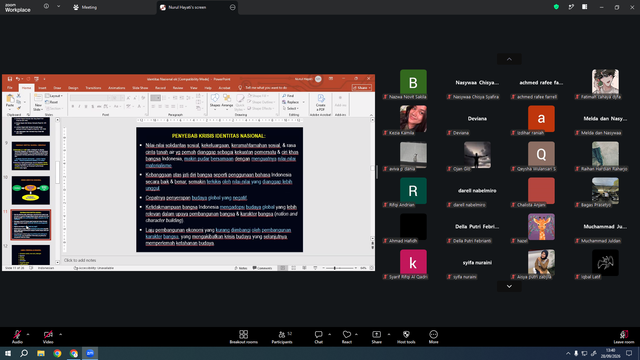The image size is (640, 360).
Task: Switch to Reading view icon in status bar
Action: click(x=304, y=268)
